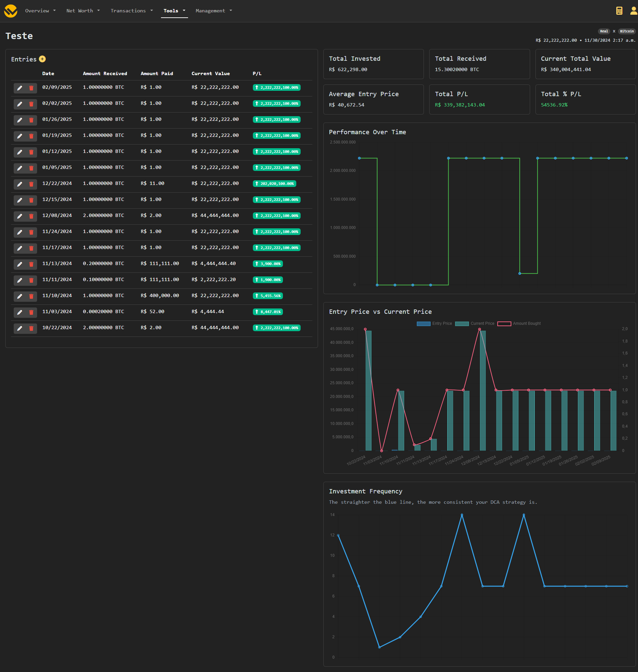Expand the Net Worth dropdown
This screenshot has width=638, height=672.
click(x=83, y=11)
